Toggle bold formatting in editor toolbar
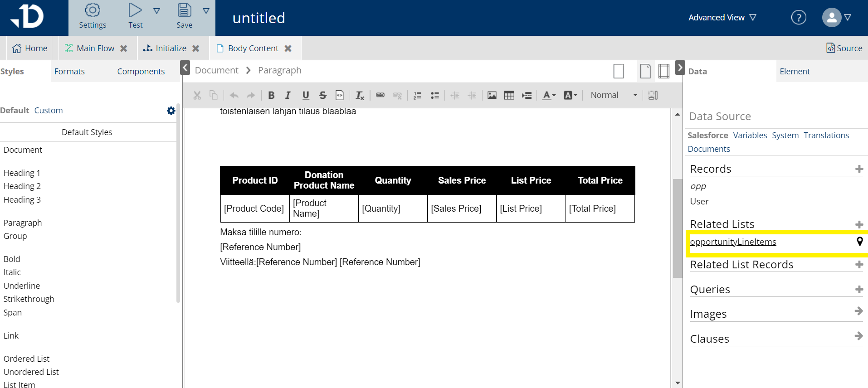 click(271, 95)
